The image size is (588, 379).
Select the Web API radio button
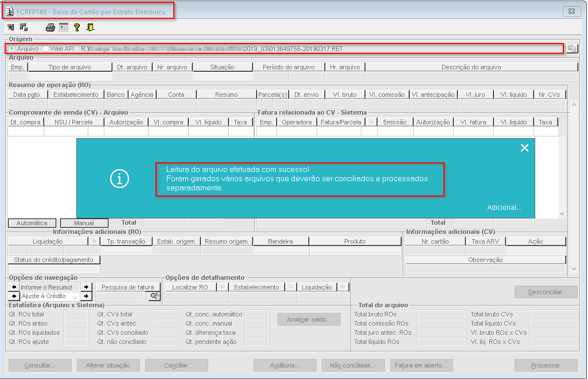click(46, 49)
